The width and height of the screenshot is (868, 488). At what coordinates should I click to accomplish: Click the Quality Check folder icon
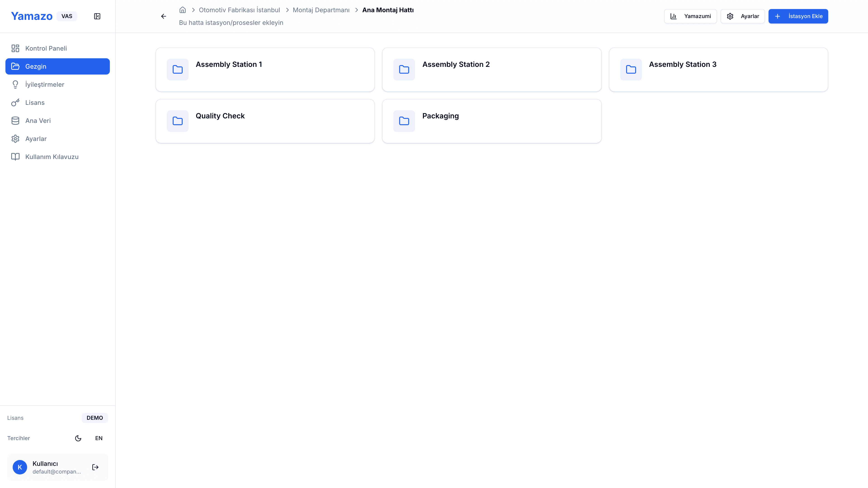[178, 121]
